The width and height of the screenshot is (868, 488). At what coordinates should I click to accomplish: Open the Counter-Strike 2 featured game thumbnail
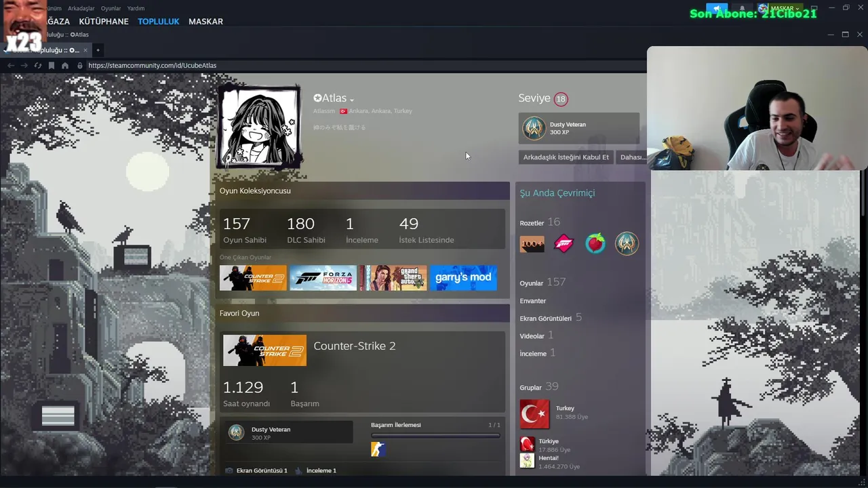pos(253,278)
